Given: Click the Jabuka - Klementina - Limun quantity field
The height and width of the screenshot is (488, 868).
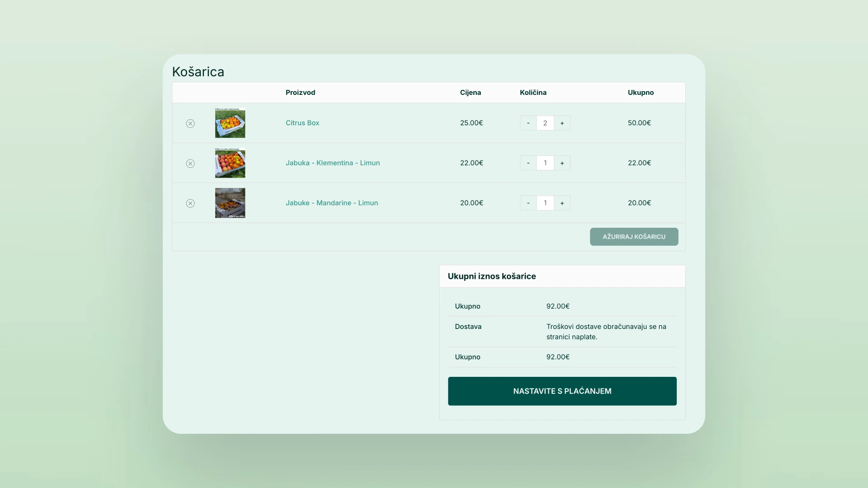Looking at the screenshot, I should (x=545, y=163).
